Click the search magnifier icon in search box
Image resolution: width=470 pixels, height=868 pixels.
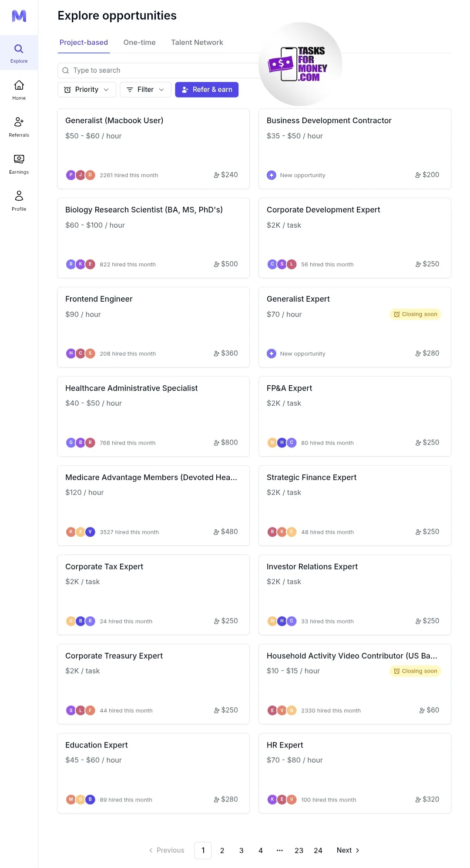(66, 71)
